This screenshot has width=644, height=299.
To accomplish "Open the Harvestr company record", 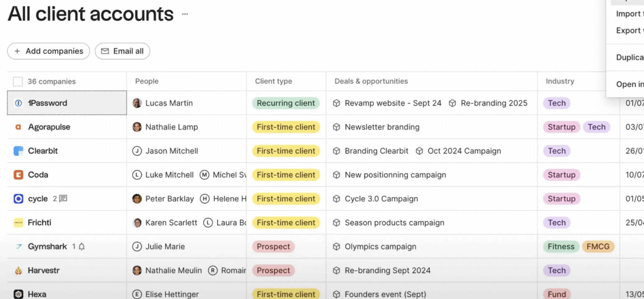I will (x=44, y=271).
